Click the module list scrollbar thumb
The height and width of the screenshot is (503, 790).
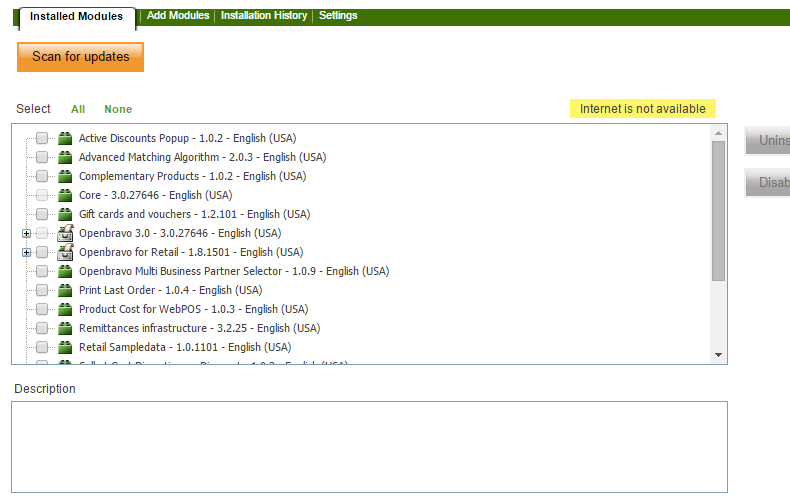[718, 211]
